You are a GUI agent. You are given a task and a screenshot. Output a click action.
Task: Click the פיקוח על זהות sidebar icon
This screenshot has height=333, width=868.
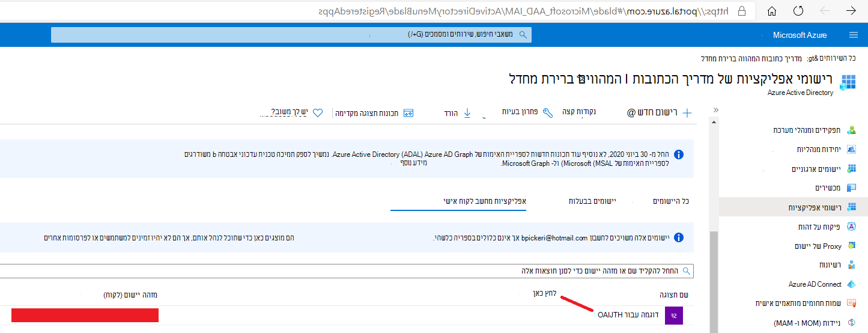click(x=851, y=226)
